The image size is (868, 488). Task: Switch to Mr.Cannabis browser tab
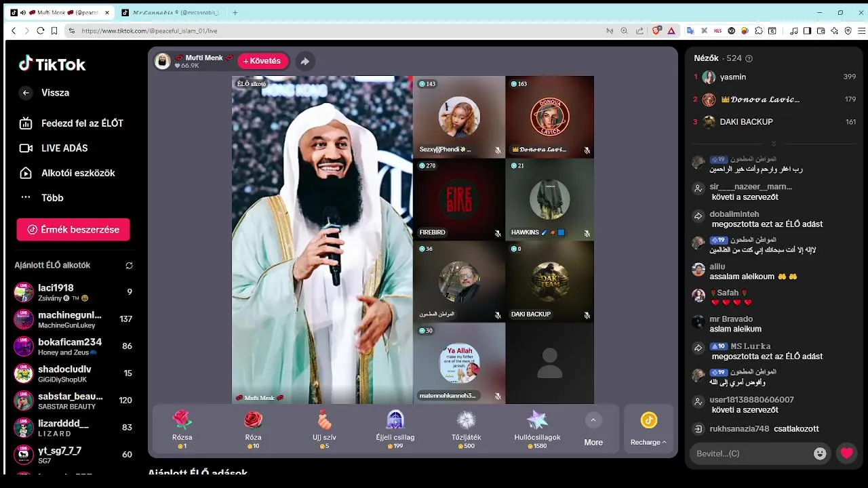click(171, 12)
